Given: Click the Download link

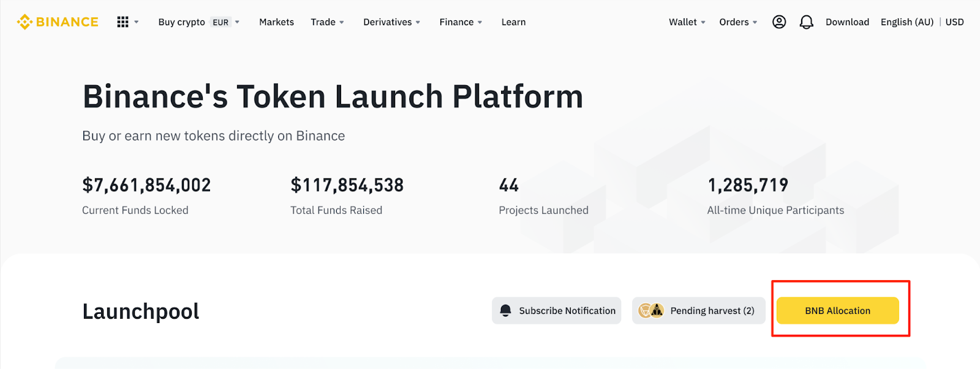Looking at the screenshot, I should click(x=847, y=22).
